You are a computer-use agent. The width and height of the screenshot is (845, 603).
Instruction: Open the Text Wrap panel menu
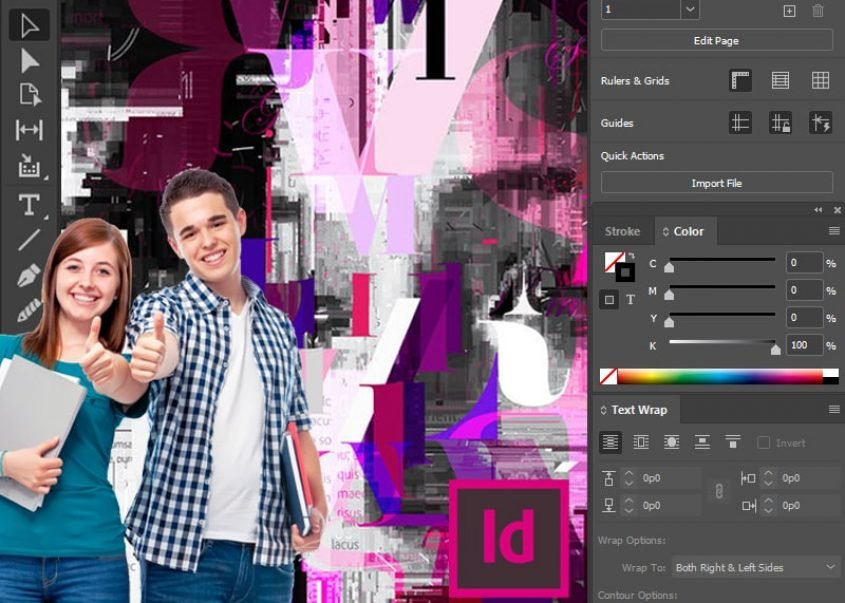834,410
